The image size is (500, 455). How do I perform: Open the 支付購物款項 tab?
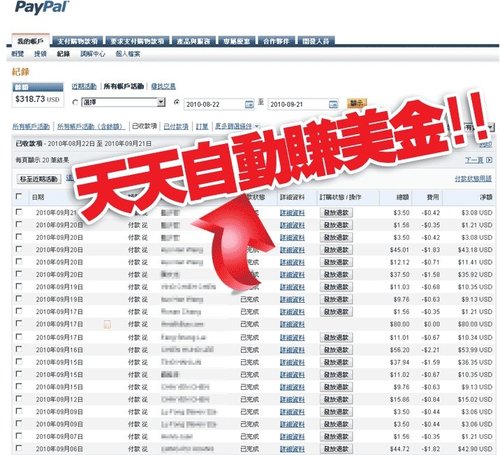(x=78, y=41)
